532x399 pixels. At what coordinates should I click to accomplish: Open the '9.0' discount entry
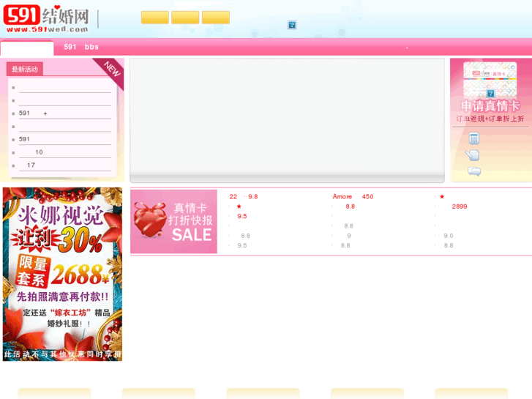tap(448, 236)
